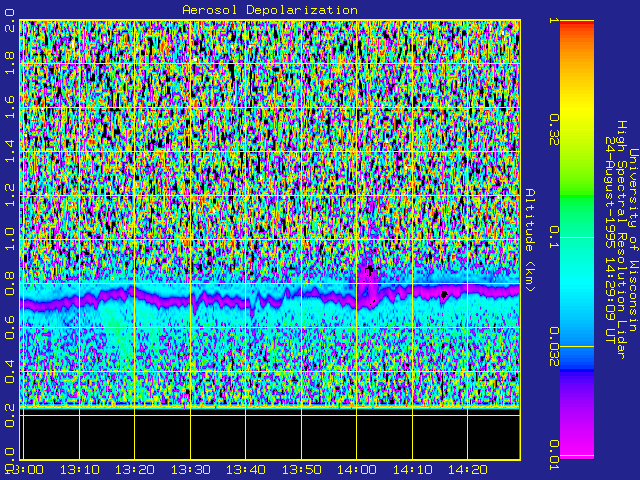Click the 0.8 altitude axis label
The height and width of the screenshot is (480, 640).
tap(9, 283)
